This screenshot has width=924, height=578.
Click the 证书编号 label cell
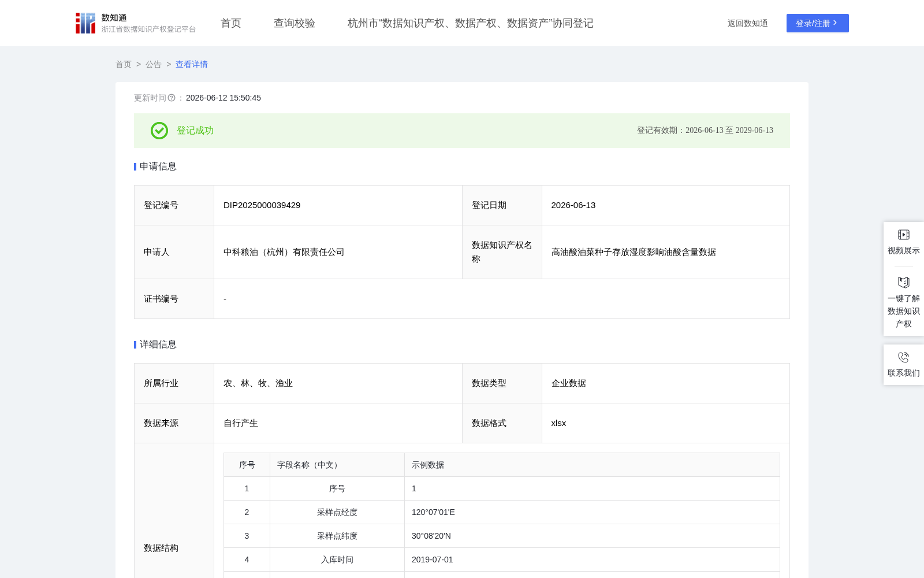[x=174, y=299]
